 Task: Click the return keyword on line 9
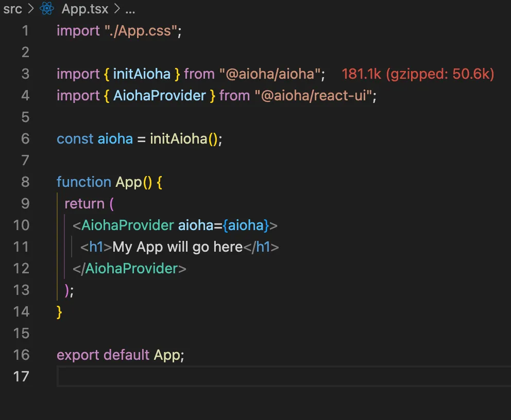pyautogui.click(x=84, y=204)
